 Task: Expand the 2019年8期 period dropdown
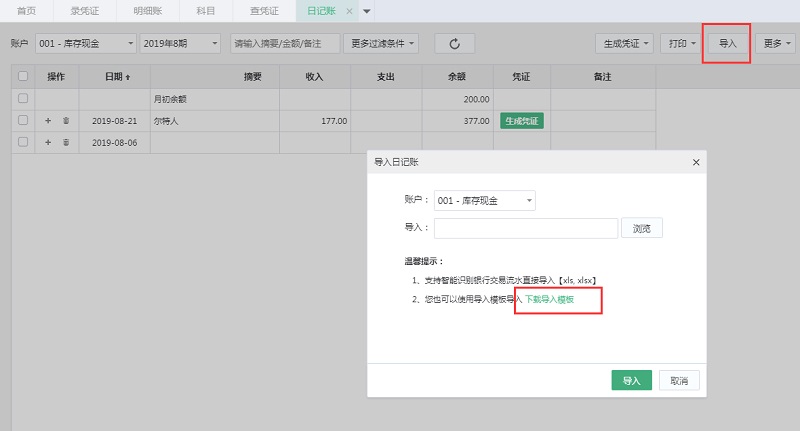181,44
